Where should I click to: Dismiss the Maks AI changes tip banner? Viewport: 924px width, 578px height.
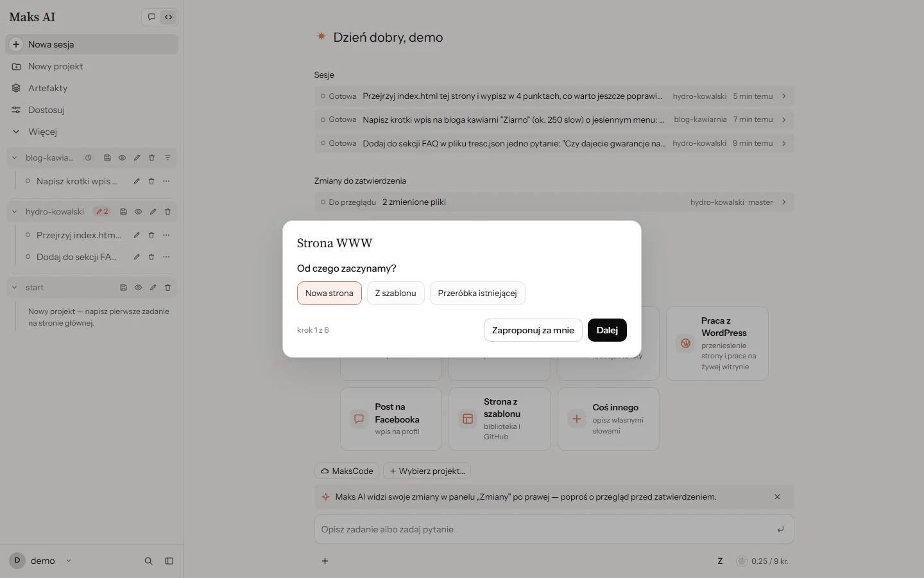777,497
